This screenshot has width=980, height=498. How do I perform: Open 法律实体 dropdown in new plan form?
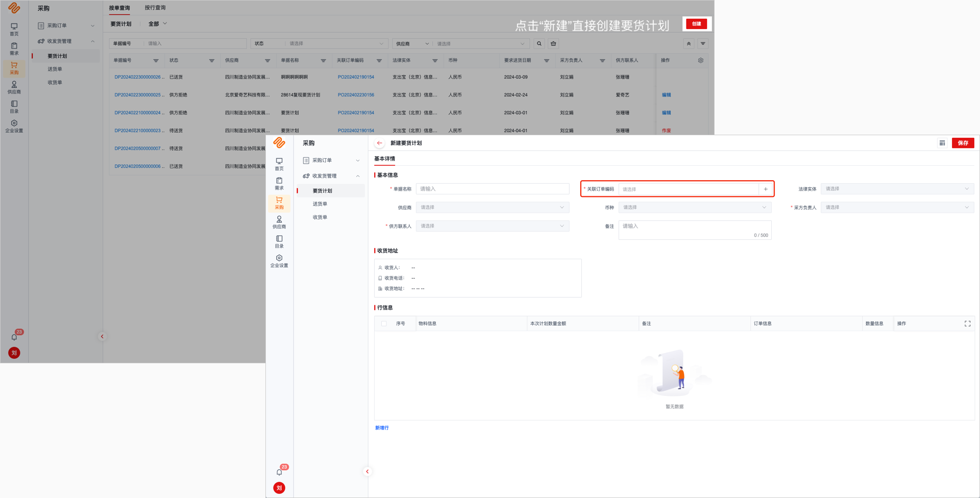point(897,189)
